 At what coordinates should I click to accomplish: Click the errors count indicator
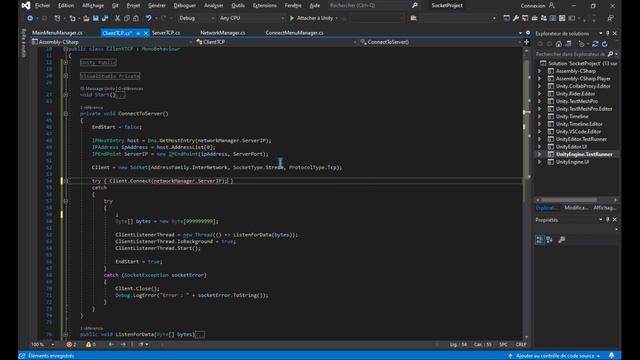point(71,344)
